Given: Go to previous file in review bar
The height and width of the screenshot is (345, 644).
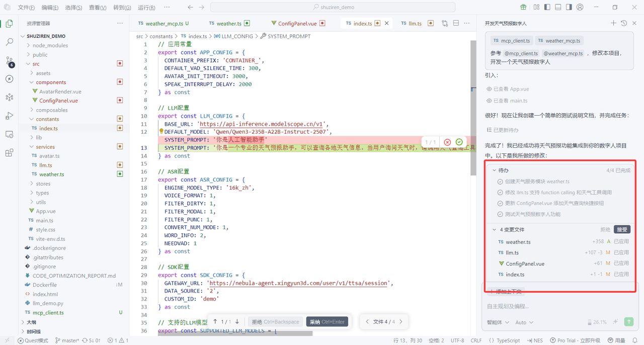Looking at the screenshot, I should tap(367, 321).
